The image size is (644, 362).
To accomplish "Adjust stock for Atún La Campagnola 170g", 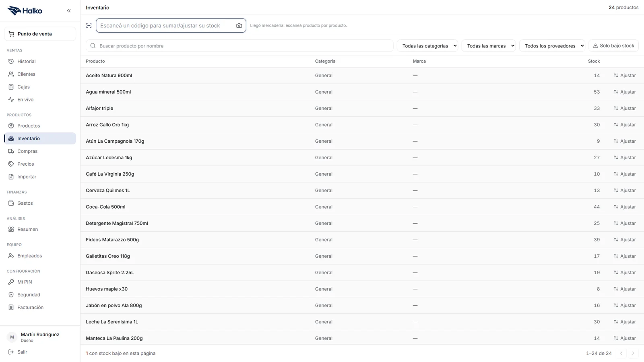I will pyautogui.click(x=625, y=141).
